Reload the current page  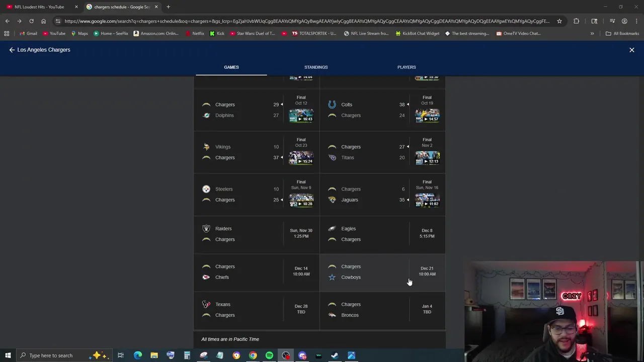31,21
